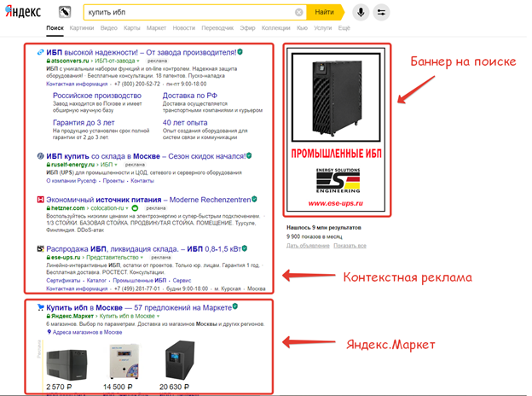Open the 2 570 ₽ UPS product image
Viewport: 532px width, 396px height.
click(x=66, y=364)
